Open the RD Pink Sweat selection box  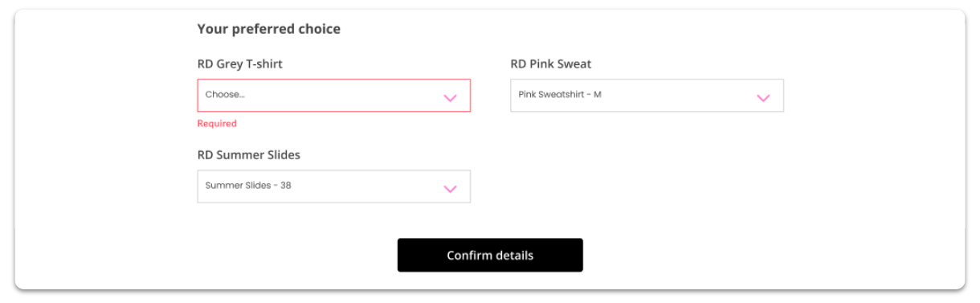tap(647, 95)
